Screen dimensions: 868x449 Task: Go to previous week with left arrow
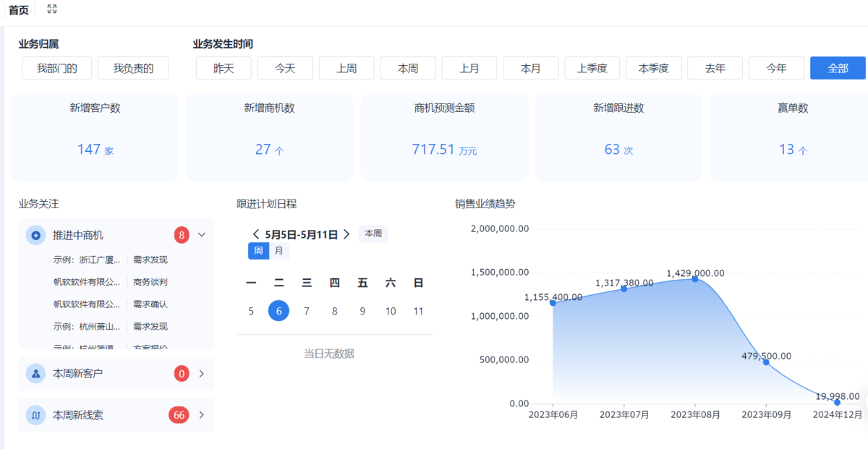(256, 234)
